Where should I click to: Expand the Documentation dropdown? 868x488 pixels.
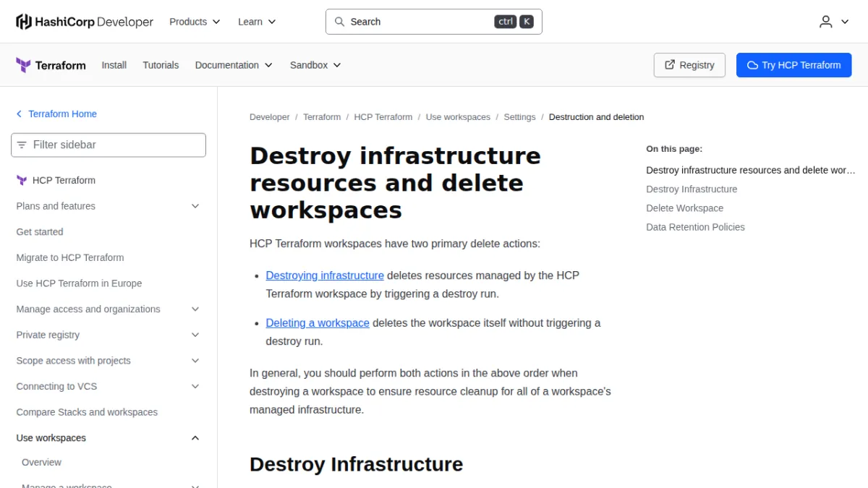pyautogui.click(x=234, y=65)
